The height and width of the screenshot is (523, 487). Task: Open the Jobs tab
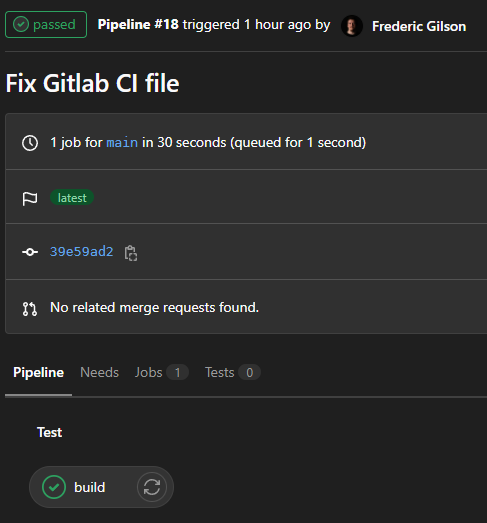coord(161,372)
